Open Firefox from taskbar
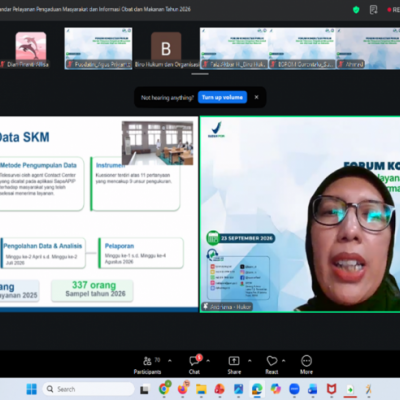 (x=183, y=389)
